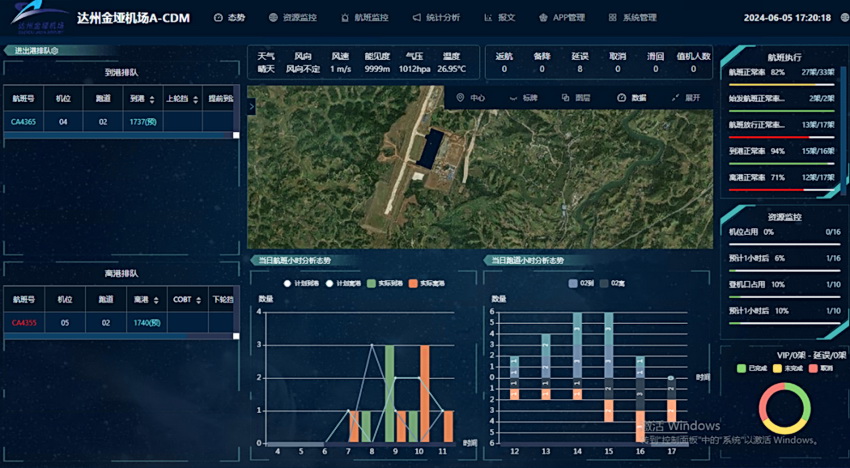
Task: Open flight CA4355 in departure queue
Action: [23, 323]
